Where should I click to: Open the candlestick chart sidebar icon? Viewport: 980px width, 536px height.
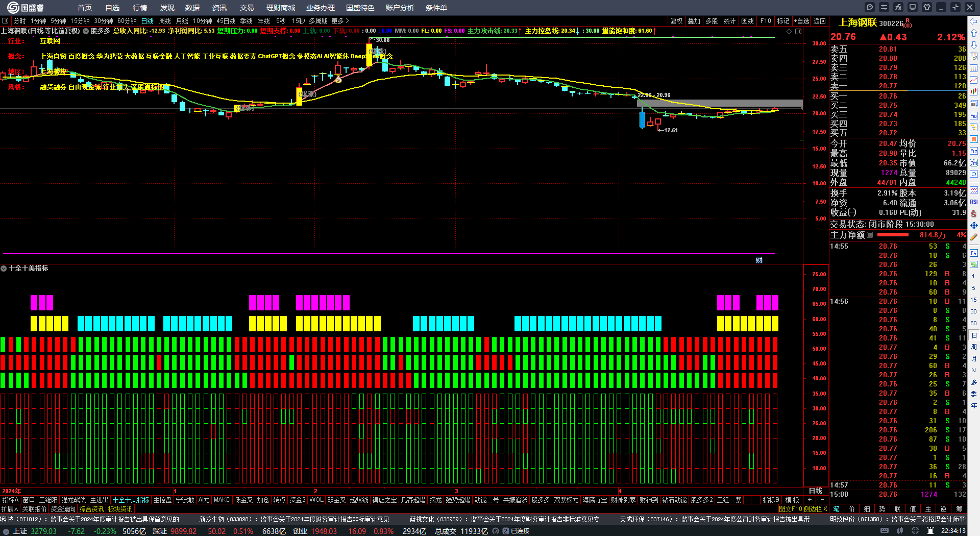pyautogui.click(x=974, y=92)
